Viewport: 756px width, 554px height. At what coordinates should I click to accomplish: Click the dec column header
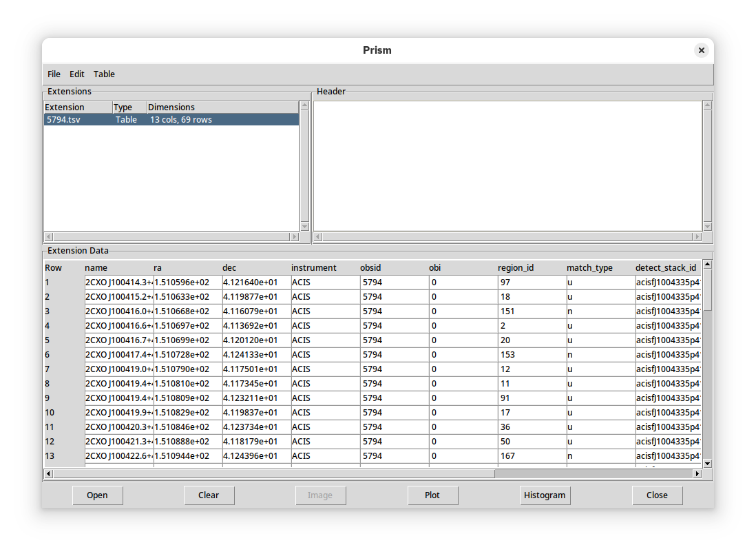click(x=257, y=268)
